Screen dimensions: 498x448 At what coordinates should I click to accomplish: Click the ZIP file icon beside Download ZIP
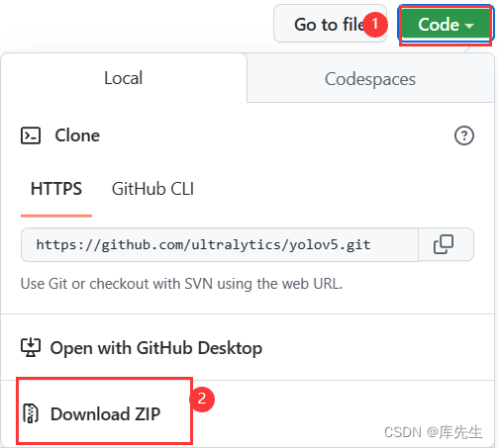tap(31, 413)
